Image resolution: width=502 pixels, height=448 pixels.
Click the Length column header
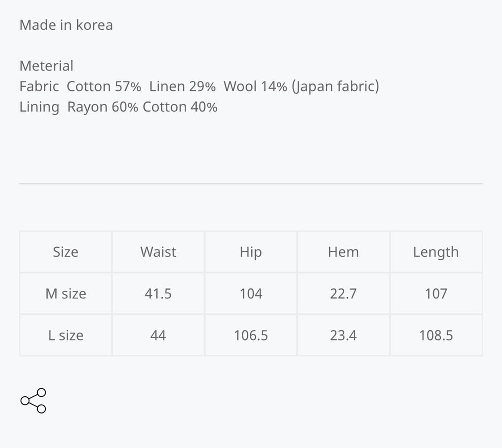pos(436,252)
